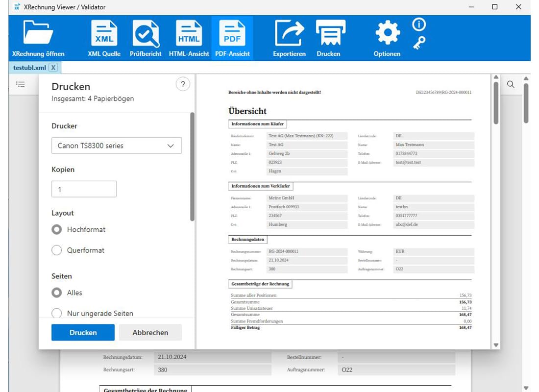Image resolution: width=539 pixels, height=392 pixels.
Task: Click the blue Drucken button
Action: (x=83, y=333)
